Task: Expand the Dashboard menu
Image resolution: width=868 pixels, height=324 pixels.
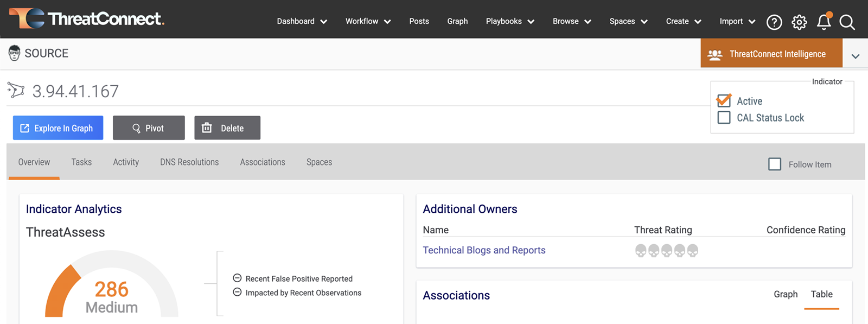Action: (x=302, y=21)
